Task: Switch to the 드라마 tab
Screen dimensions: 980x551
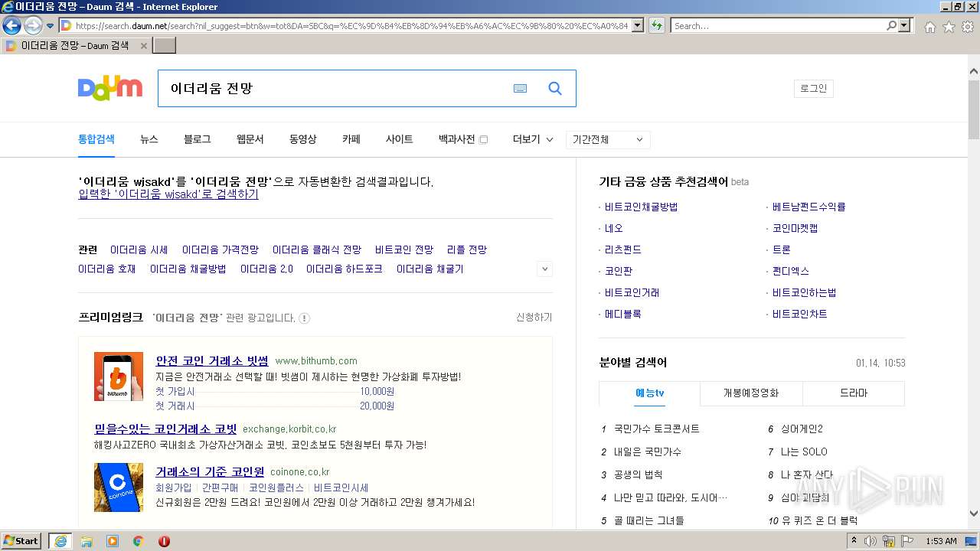Action: [854, 393]
